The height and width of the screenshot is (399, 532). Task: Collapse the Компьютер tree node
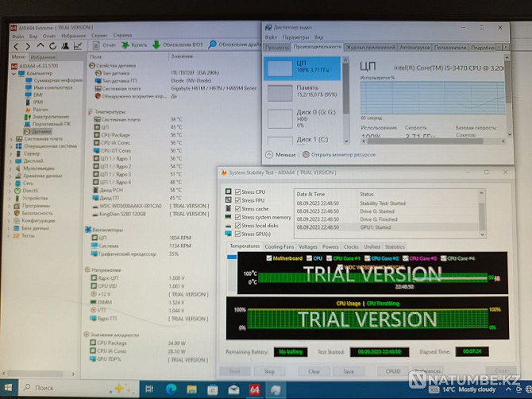(x=13, y=73)
